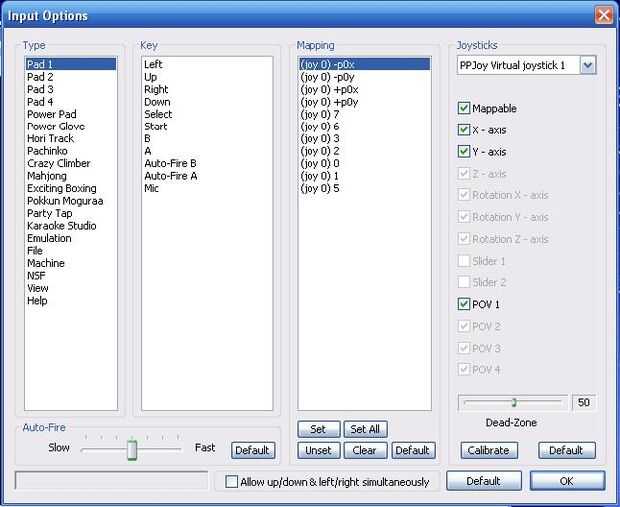This screenshot has height=507, width=620.
Task: Open the PPJoy Virtual joystick dropdown
Action: tap(588, 65)
